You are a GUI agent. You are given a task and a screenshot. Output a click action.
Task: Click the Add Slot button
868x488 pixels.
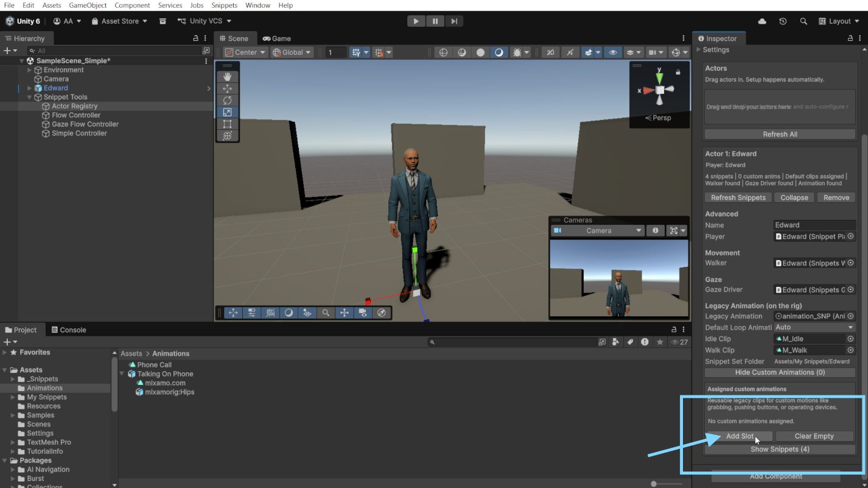point(739,436)
